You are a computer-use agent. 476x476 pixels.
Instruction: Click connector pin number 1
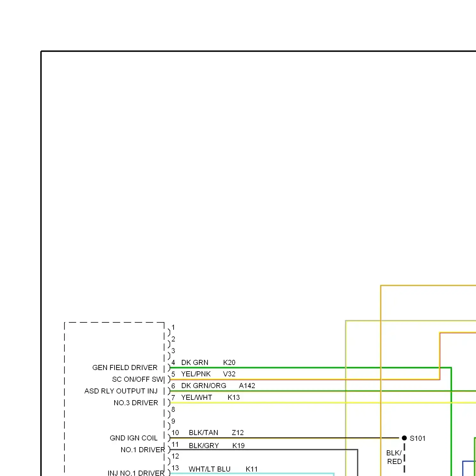[173, 327]
